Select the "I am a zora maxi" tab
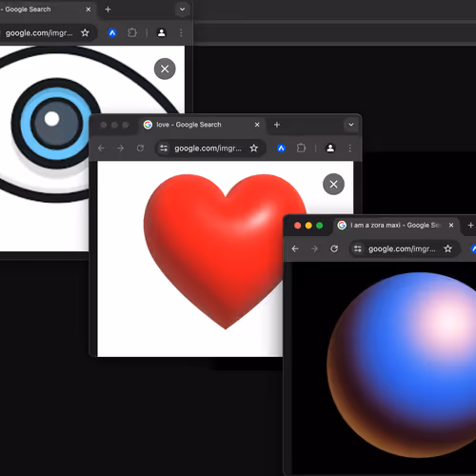This screenshot has height=476, width=476. 396,226
